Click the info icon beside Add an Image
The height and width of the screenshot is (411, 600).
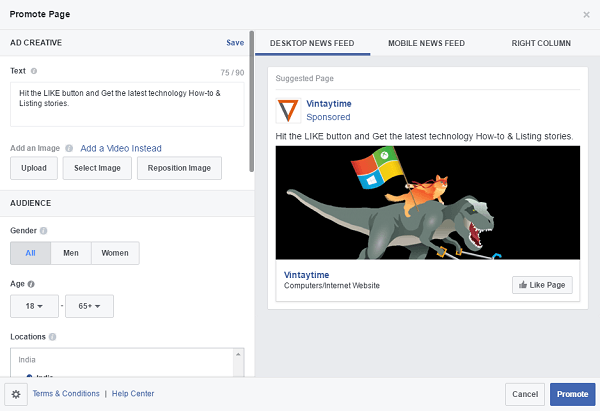tap(69, 148)
